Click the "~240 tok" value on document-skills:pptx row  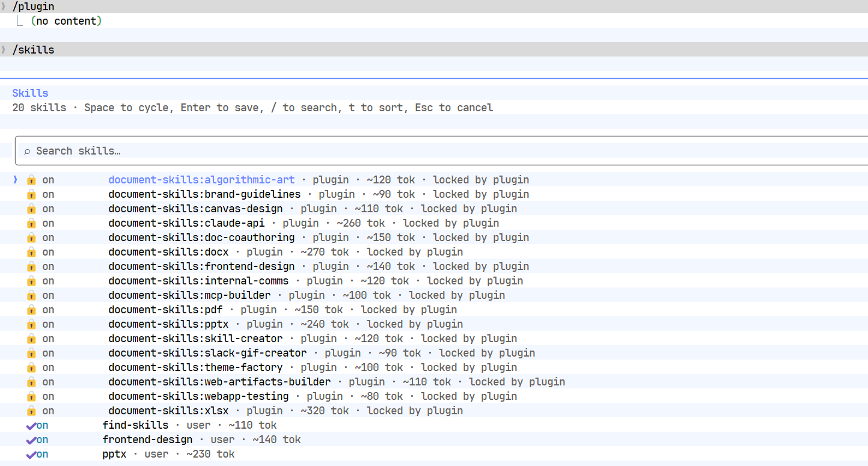coord(325,324)
